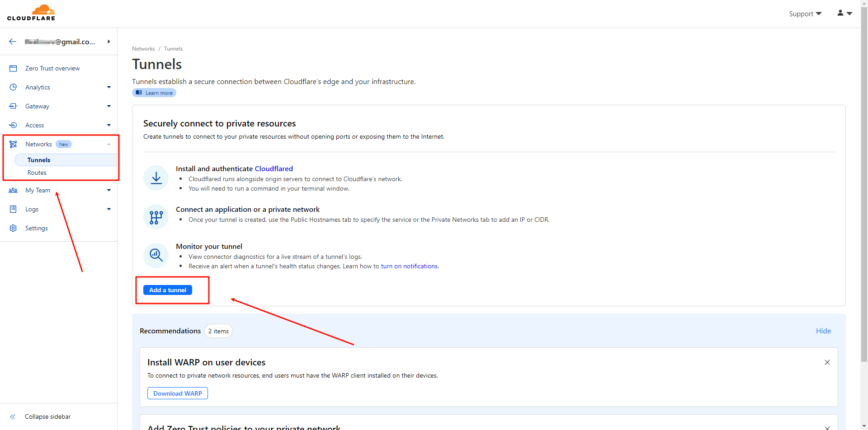
Task: Open the Cloudflared documentation link
Action: (x=274, y=168)
